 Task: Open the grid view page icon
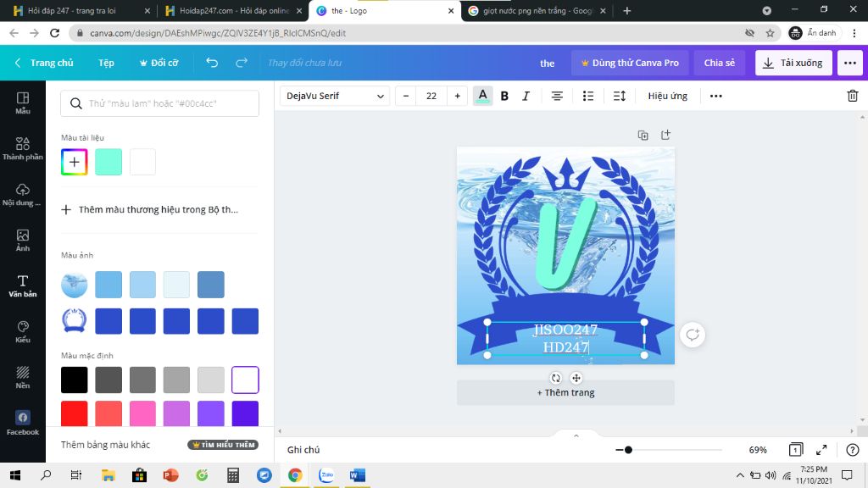pos(795,449)
